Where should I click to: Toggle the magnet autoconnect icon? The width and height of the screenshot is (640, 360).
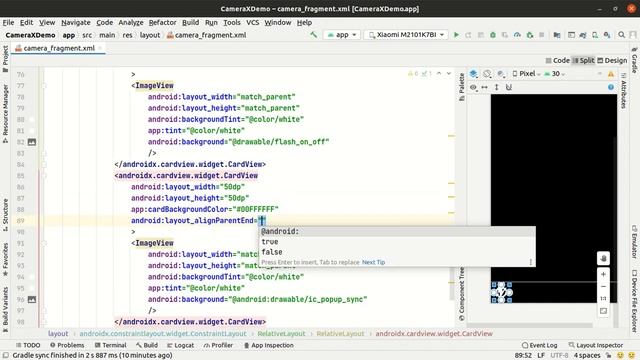point(509,87)
